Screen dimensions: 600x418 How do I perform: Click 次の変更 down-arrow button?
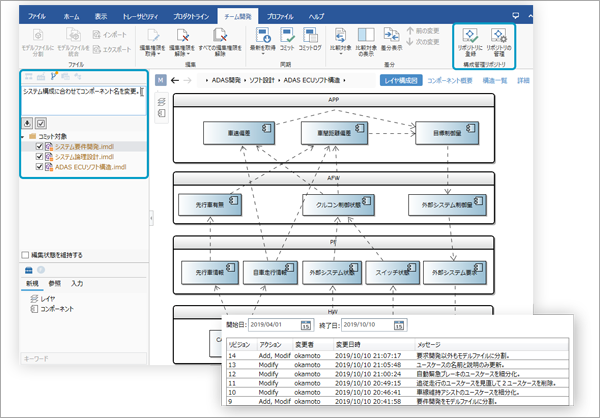[x=423, y=42]
